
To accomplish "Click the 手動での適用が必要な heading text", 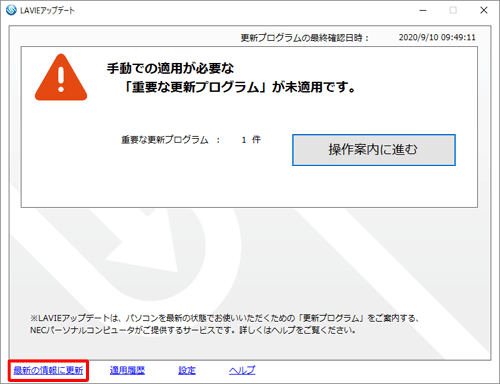I will click(170, 69).
